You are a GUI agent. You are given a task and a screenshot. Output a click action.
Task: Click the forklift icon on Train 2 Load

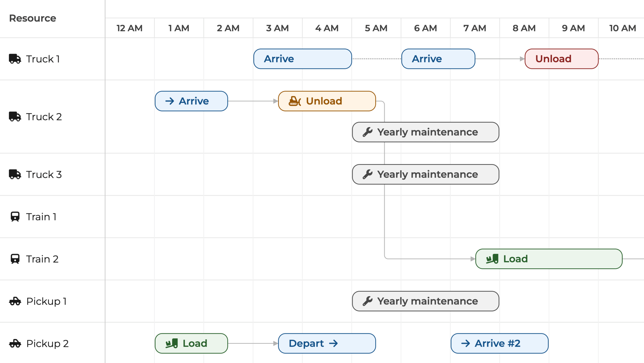492,259
